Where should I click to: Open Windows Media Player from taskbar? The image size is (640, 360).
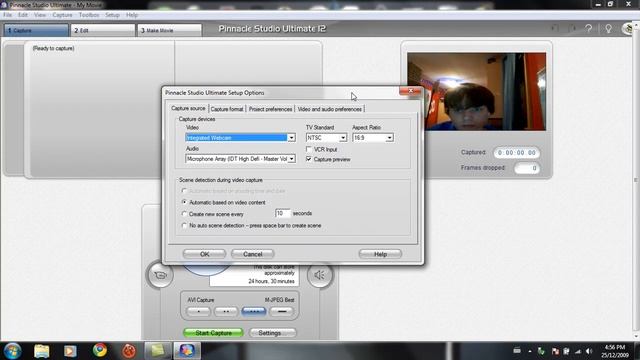pos(70,351)
